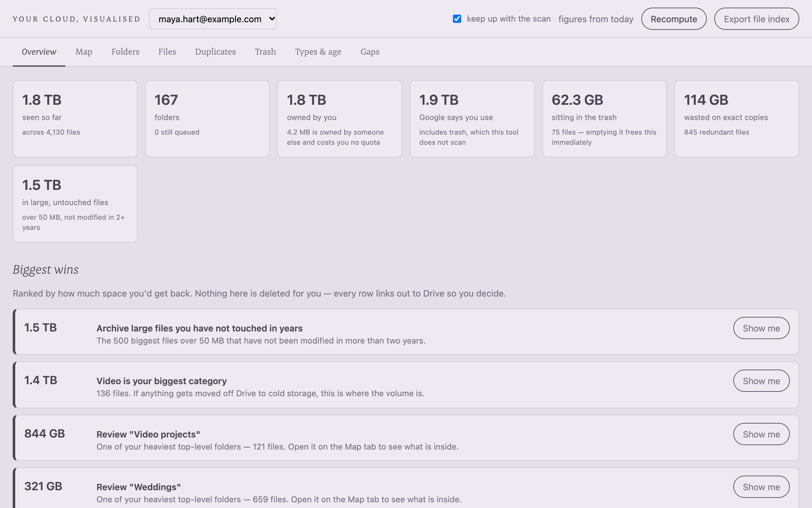
Task: Click Show me for Review "Video projects"
Action: click(761, 434)
